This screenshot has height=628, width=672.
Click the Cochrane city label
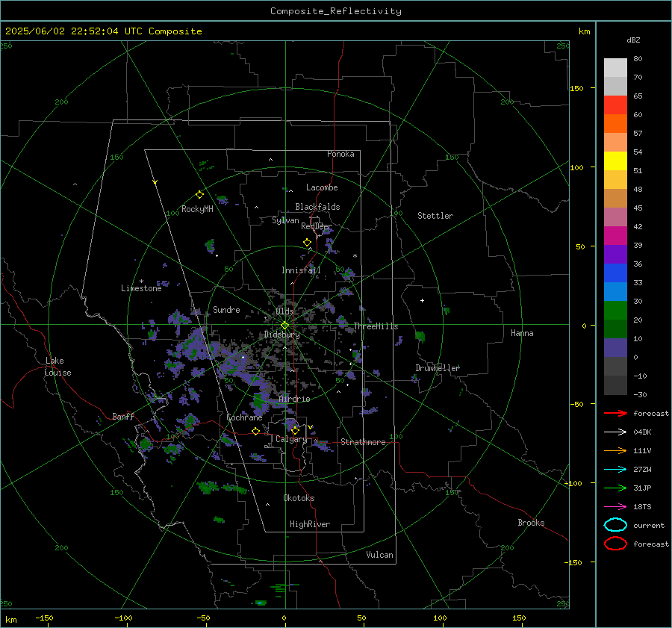click(244, 417)
